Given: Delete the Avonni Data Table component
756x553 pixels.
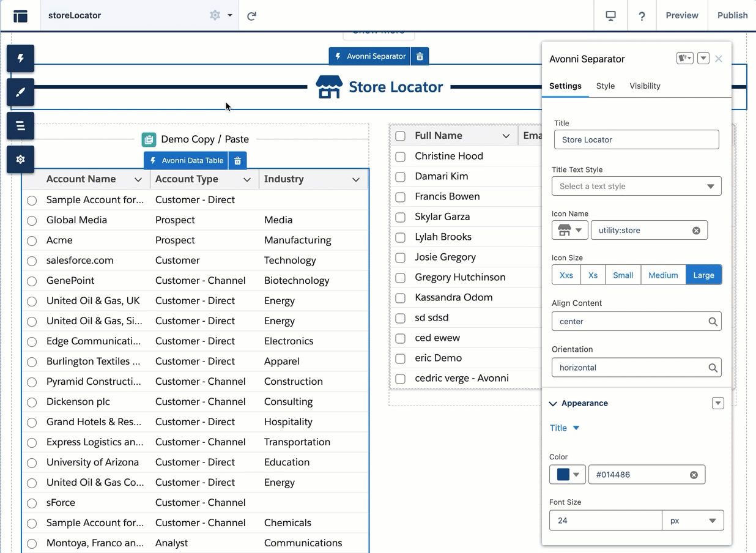Looking at the screenshot, I should [x=238, y=161].
